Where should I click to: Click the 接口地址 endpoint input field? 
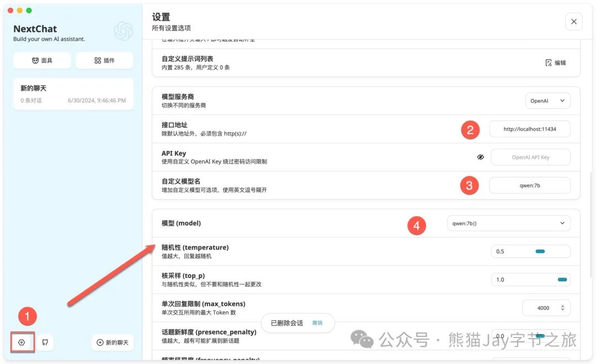pos(529,129)
